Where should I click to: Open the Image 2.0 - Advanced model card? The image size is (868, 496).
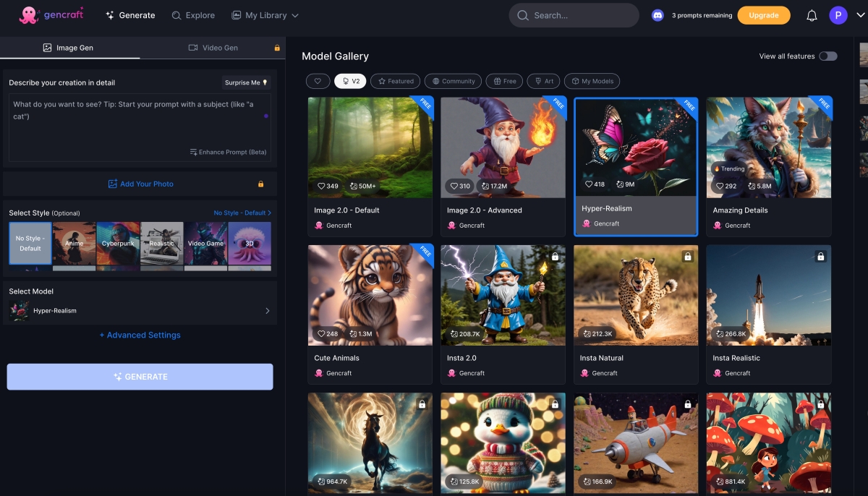503,166
